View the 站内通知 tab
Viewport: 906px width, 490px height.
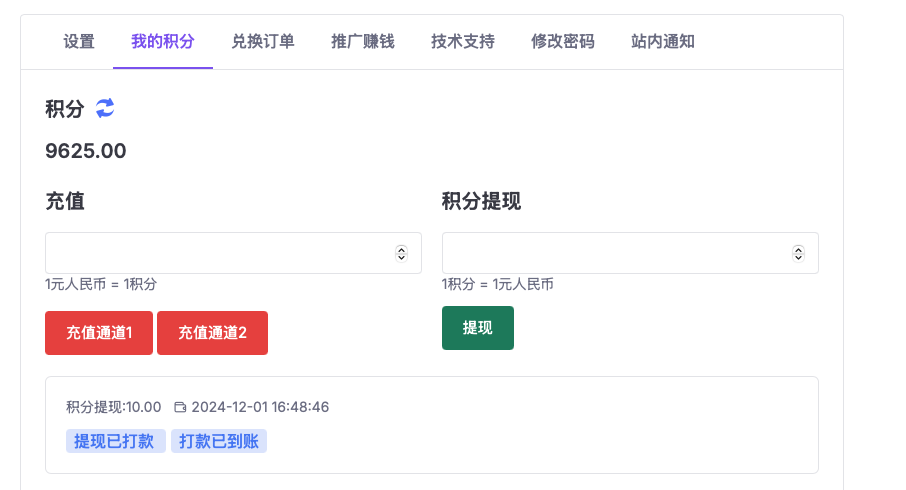663,42
